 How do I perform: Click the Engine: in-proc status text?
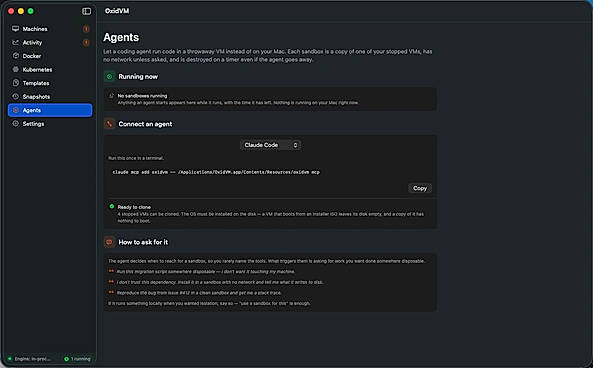(32, 359)
